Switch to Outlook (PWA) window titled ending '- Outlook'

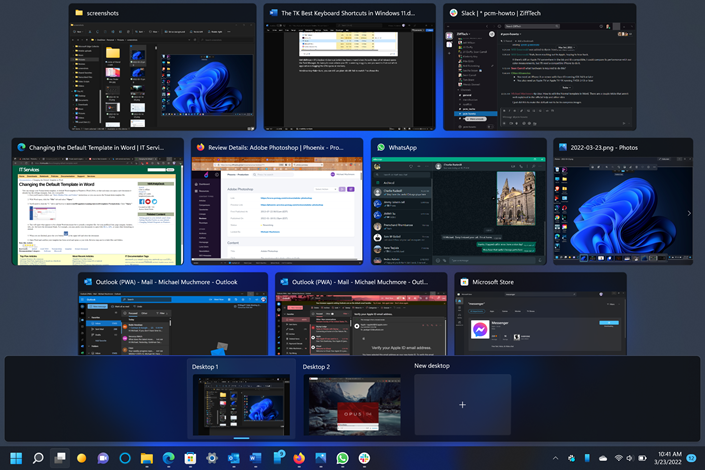coord(173,314)
